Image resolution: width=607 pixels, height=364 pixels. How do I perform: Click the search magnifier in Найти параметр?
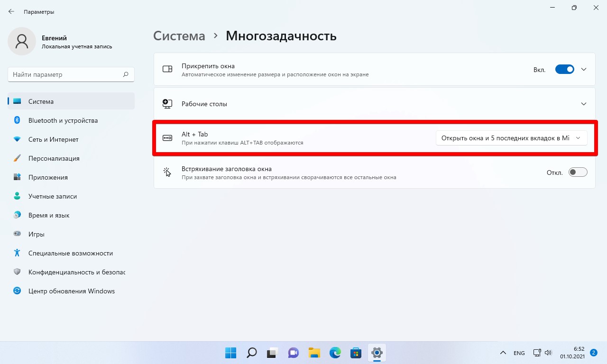tap(126, 74)
